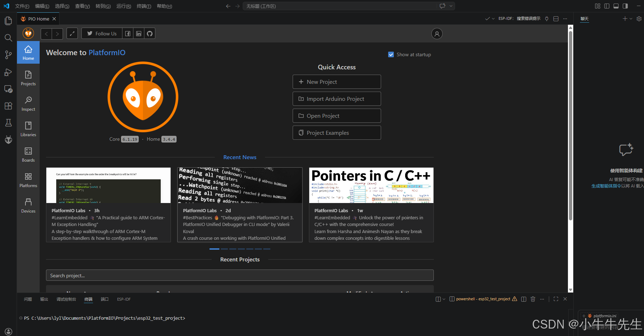Expand the new chat plus dropdown arrow

click(631, 19)
